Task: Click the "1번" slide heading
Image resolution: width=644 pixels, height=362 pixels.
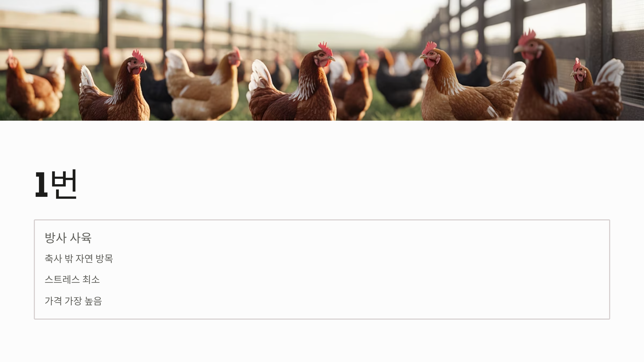Action: point(56,184)
